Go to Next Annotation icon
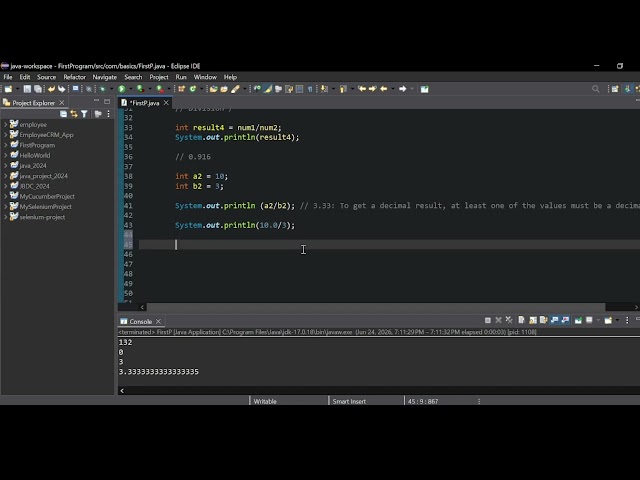The width and height of the screenshot is (640, 480). coord(324,89)
